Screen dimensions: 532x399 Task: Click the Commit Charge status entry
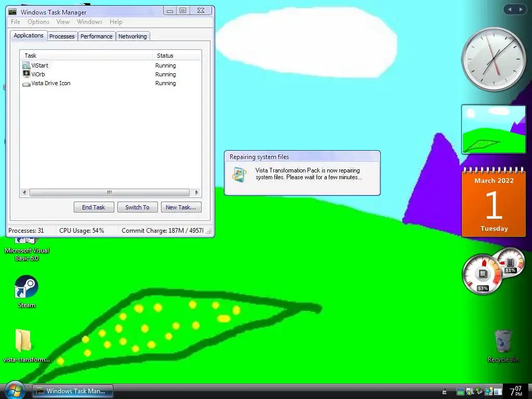163,230
